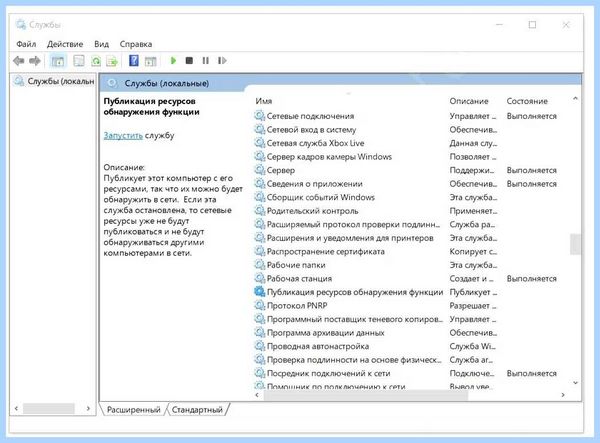Click the services list scroll up arrow
Viewport: 600px width, 443px height.
pyautogui.click(x=575, y=99)
